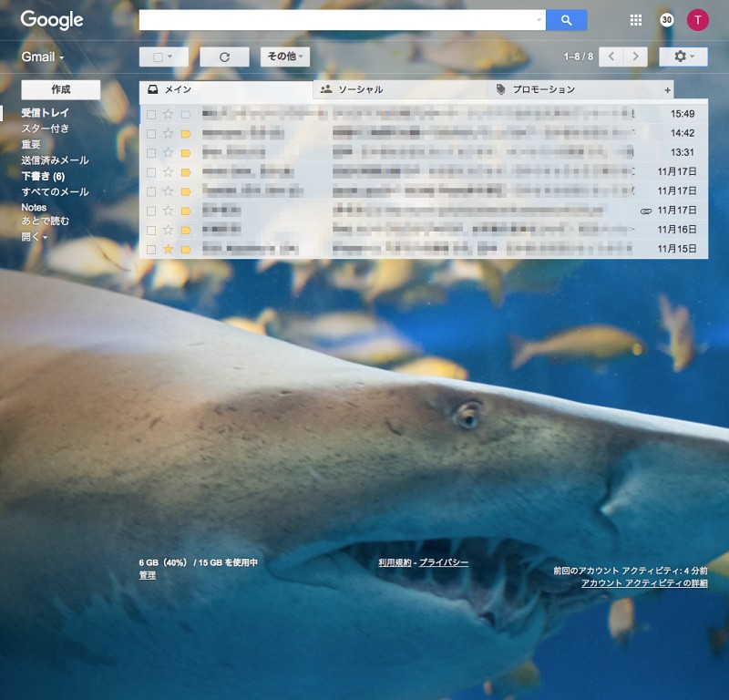729x700 pixels.
Task: Select the checkbox for the 11月15日 email
Action: pos(151,250)
